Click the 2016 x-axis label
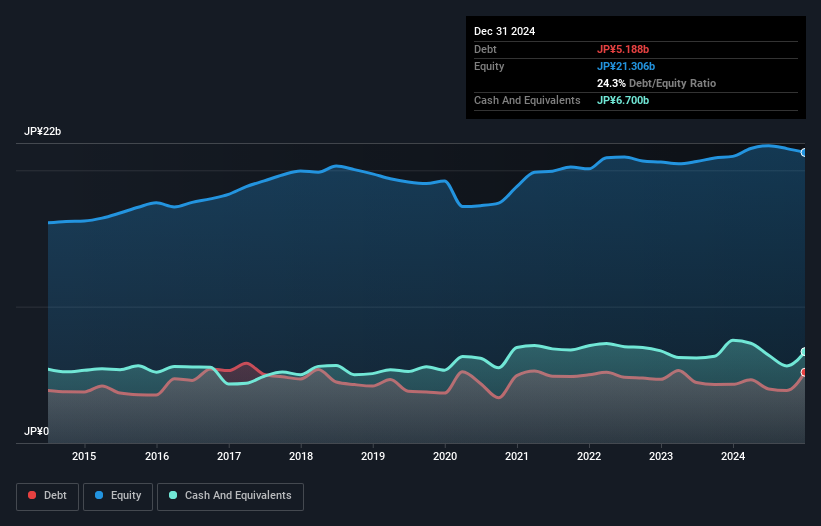Image resolution: width=821 pixels, height=526 pixels. click(157, 456)
